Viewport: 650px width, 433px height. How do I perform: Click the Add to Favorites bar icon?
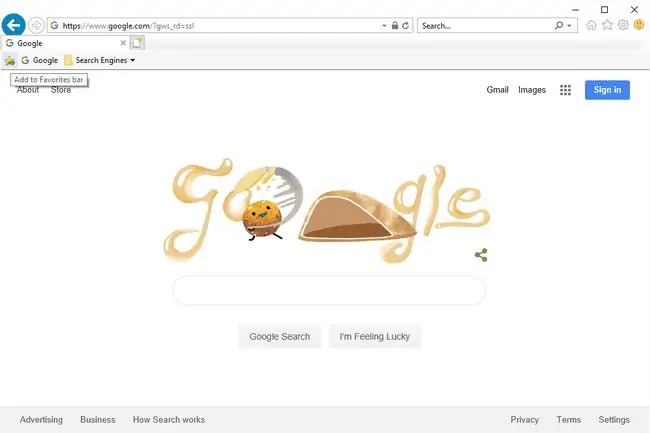coord(10,60)
